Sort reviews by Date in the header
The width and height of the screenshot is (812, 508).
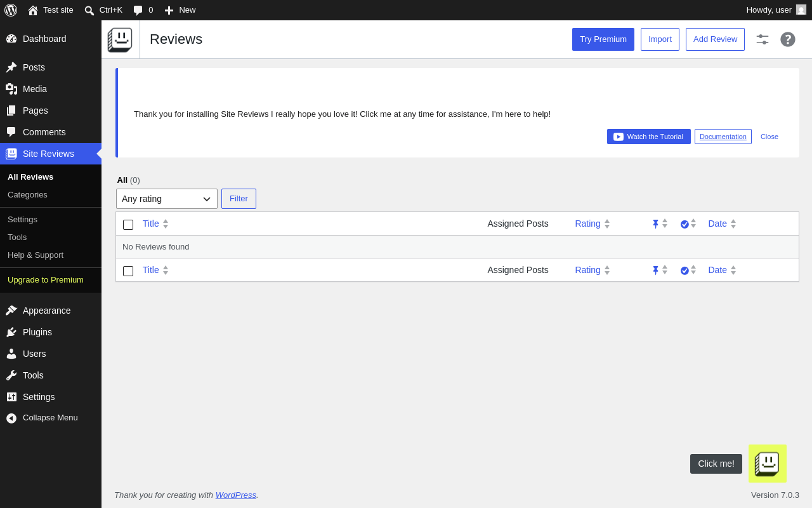(x=722, y=224)
